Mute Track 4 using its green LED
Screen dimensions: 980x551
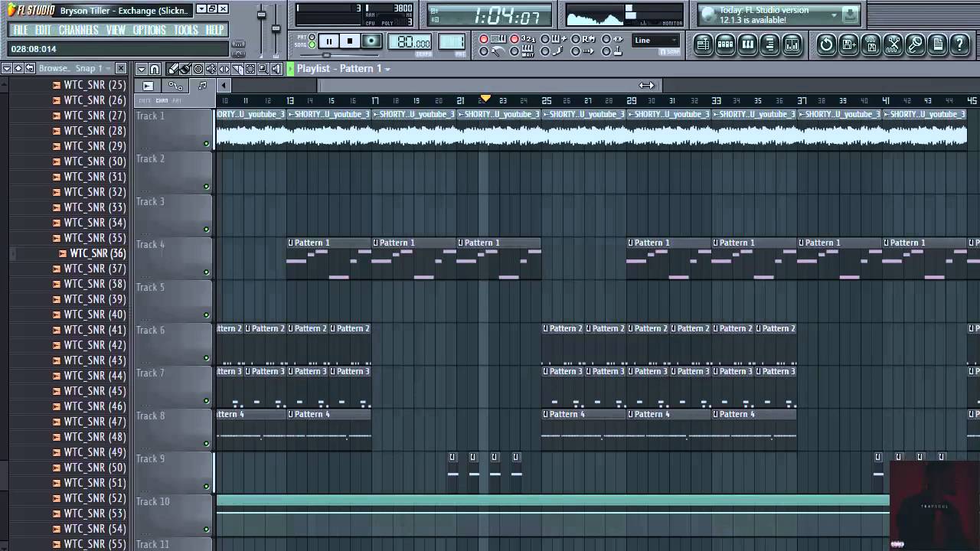point(206,272)
